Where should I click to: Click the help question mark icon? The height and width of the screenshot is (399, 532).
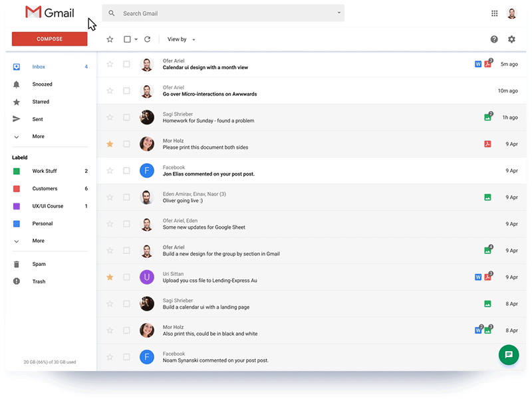(x=494, y=39)
